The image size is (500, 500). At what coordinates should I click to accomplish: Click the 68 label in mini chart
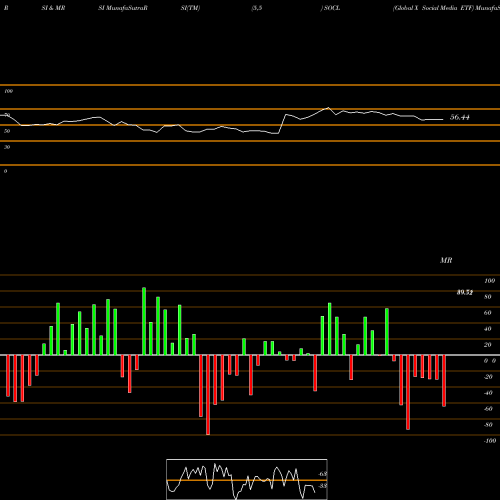323,474
